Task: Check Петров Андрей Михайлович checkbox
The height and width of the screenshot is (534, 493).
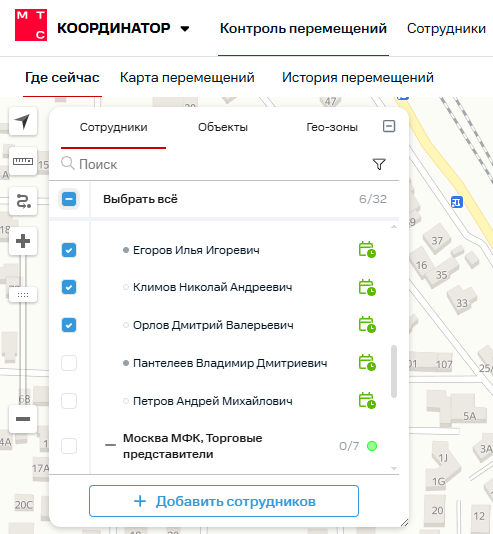Action: tap(69, 401)
